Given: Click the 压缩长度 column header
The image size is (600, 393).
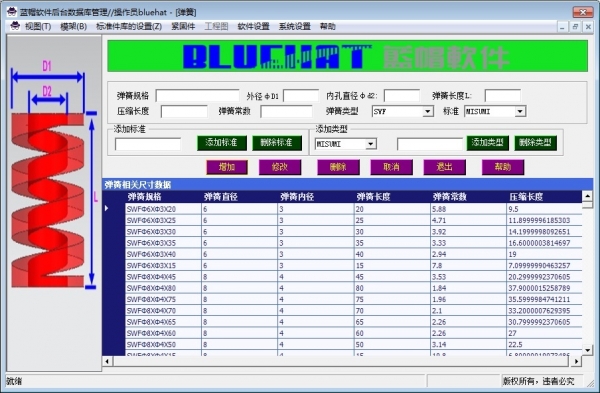Looking at the screenshot, I should tap(544, 197).
